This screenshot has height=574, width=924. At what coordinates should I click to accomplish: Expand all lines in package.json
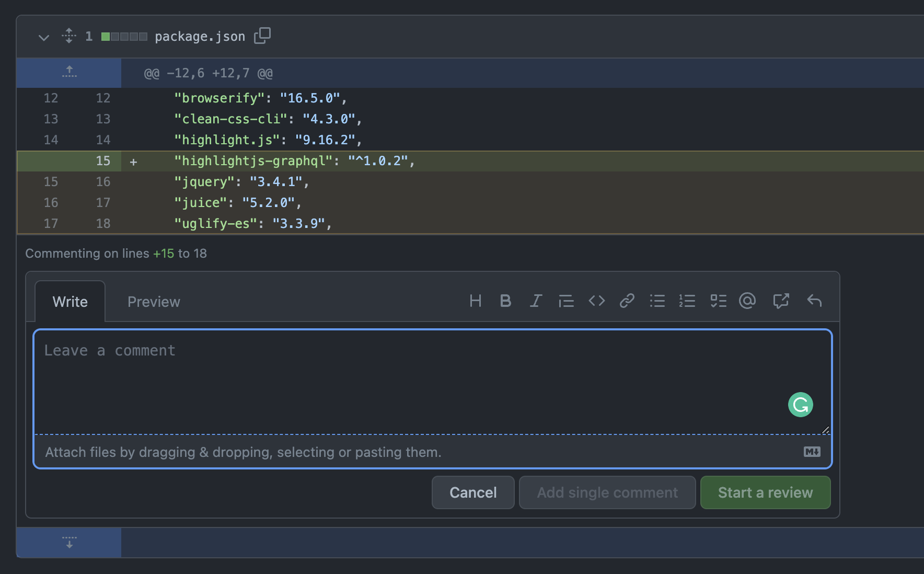[x=69, y=36]
